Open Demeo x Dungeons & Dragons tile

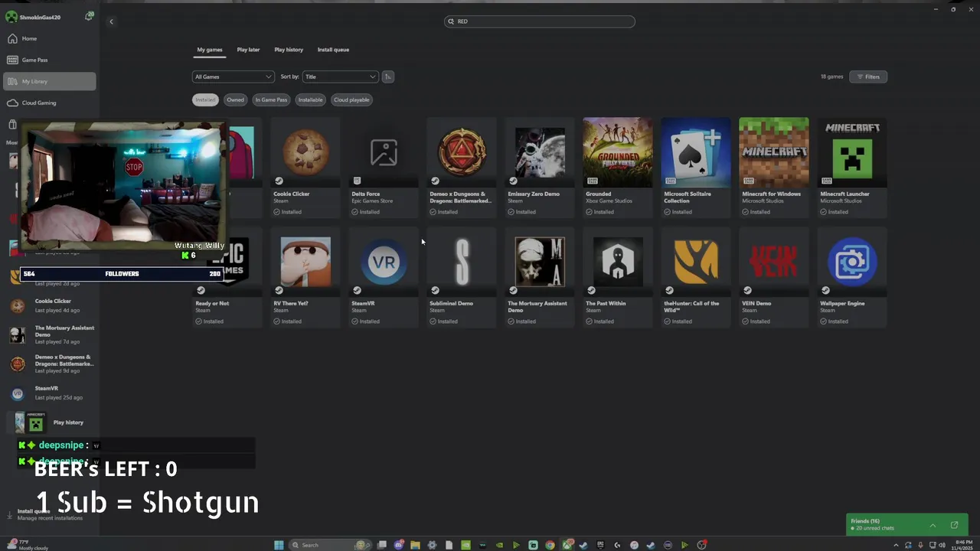tap(462, 168)
